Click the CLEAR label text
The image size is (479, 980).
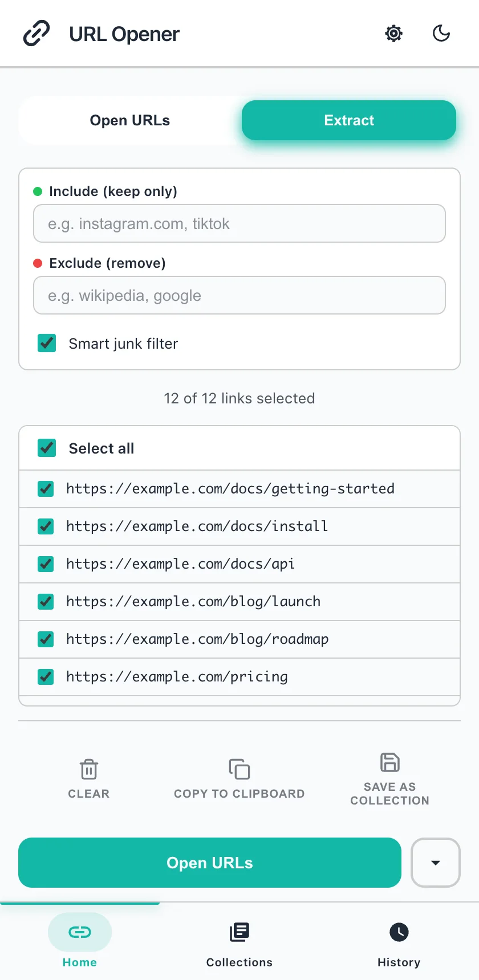tap(89, 794)
